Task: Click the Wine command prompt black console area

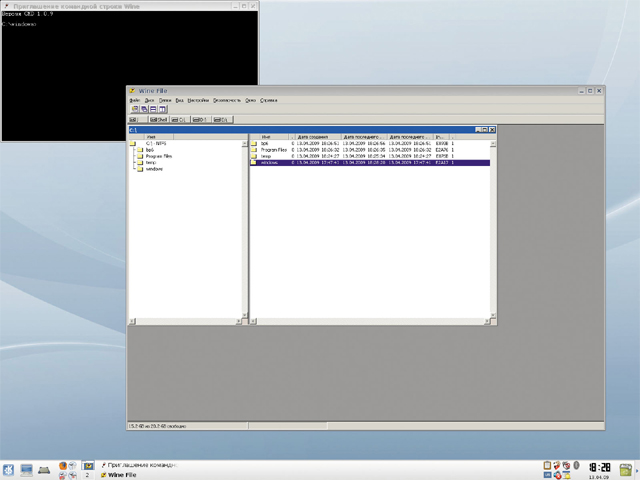Action: coord(129,76)
